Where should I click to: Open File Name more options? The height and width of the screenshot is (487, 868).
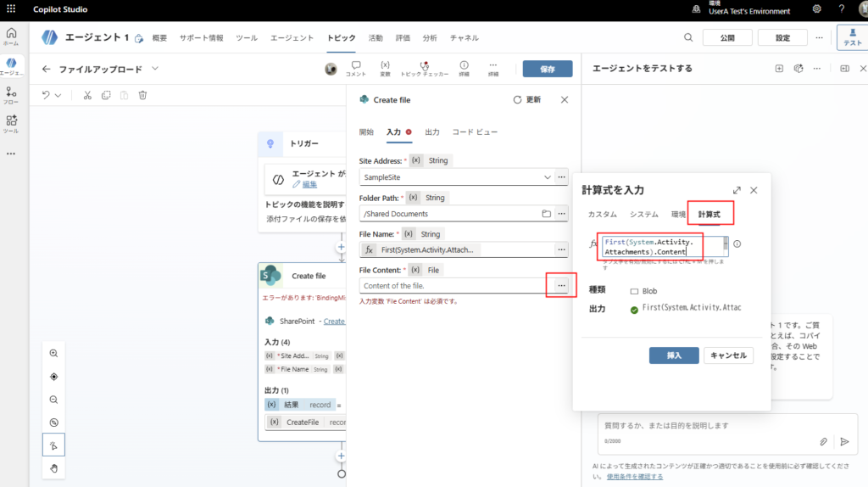coord(561,250)
